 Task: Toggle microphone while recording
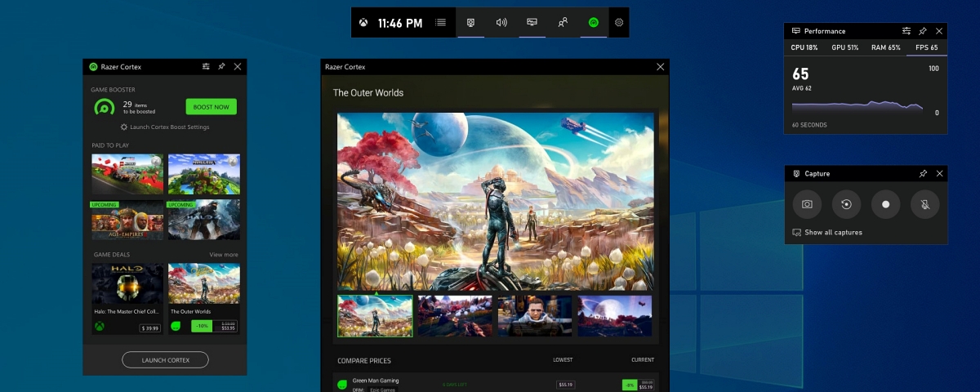[x=925, y=204]
